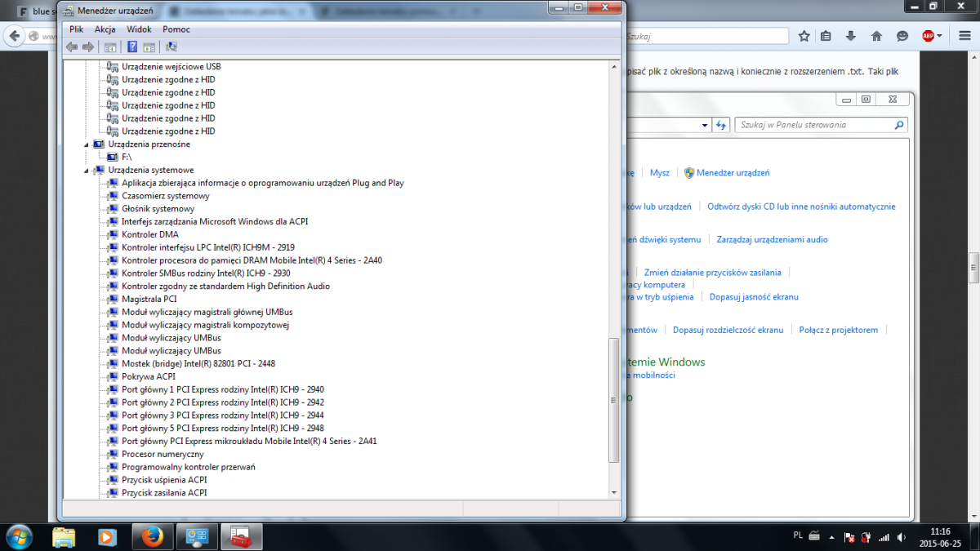This screenshot has width=980, height=551.
Task: Click the magnifier in Control Panel search
Action: (x=899, y=125)
